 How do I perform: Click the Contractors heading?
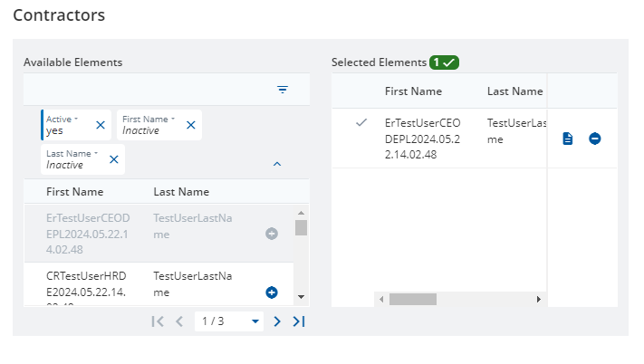pos(59,15)
